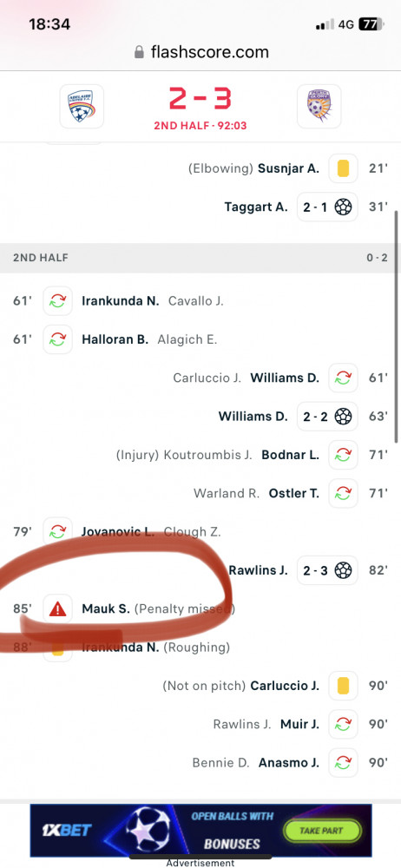
Task: Select player Taggart A.
Action: pyautogui.click(x=256, y=207)
